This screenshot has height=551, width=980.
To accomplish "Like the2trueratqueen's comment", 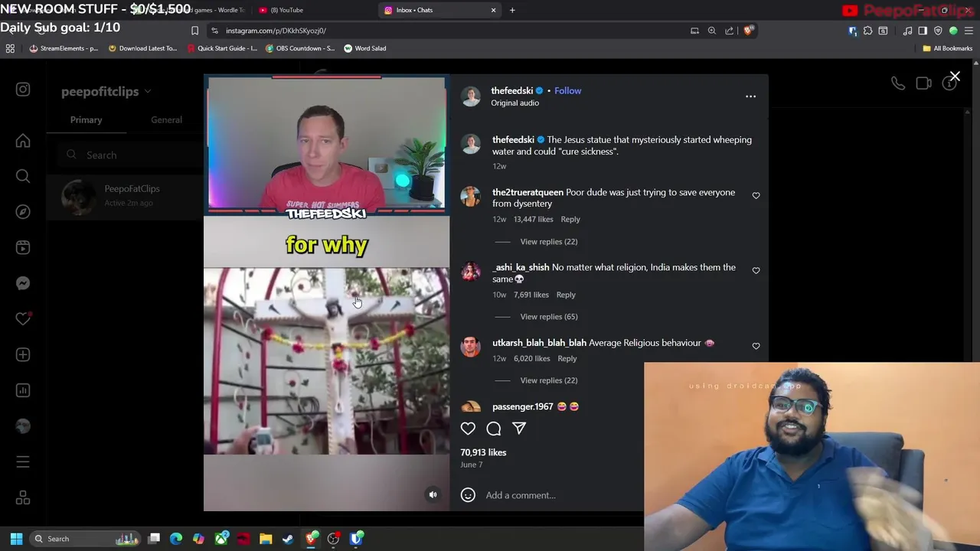I will pyautogui.click(x=756, y=196).
